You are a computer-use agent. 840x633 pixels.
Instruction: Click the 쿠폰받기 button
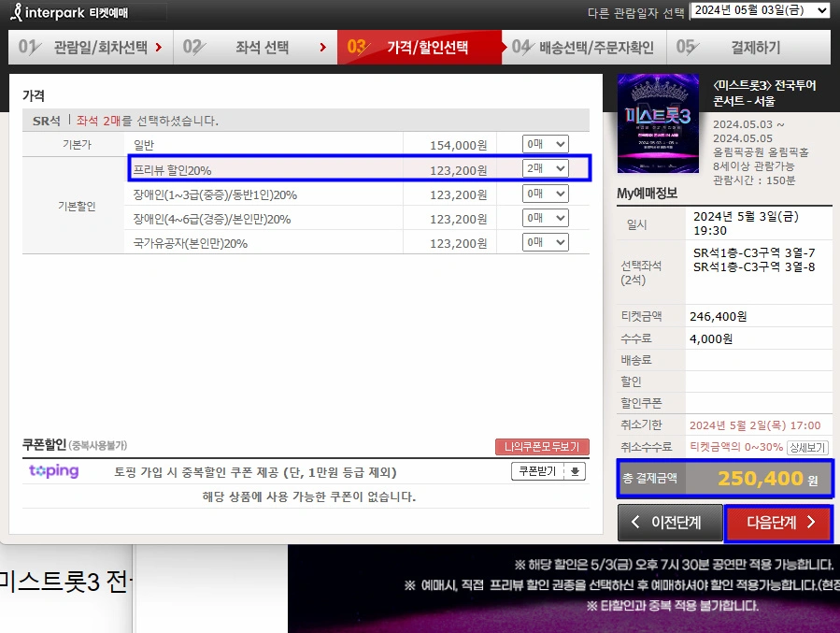[x=537, y=471]
